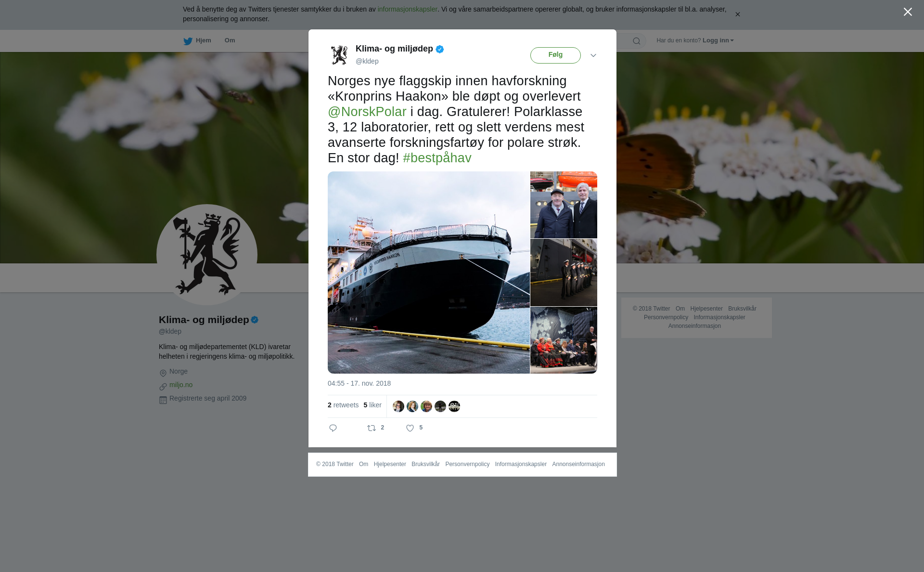Open the informasjonskapsler link in banner
924x572 pixels.
pyautogui.click(x=407, y=9)
